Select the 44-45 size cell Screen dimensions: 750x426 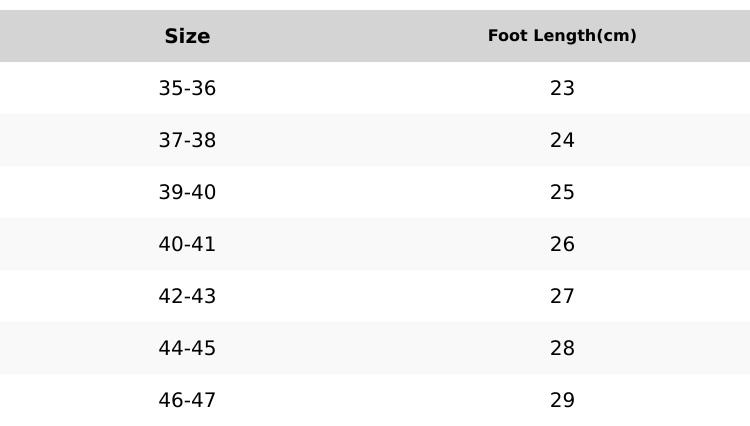click(187, 348)
